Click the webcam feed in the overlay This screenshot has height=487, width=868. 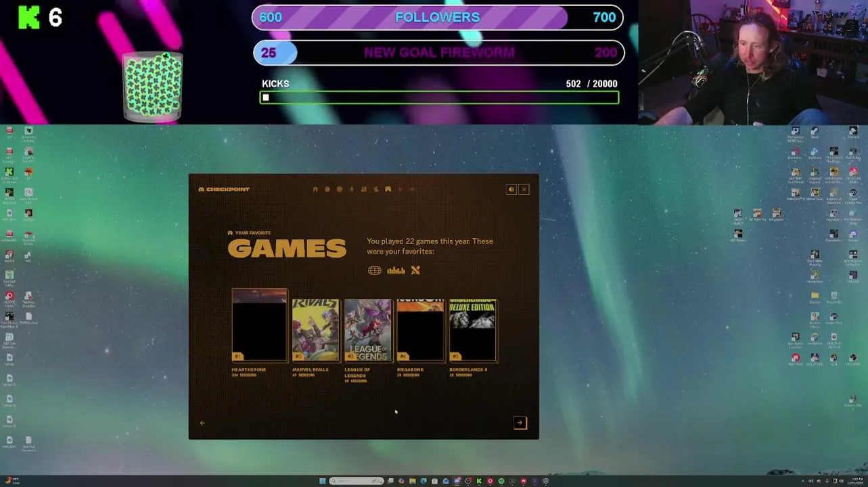point(753,62)
